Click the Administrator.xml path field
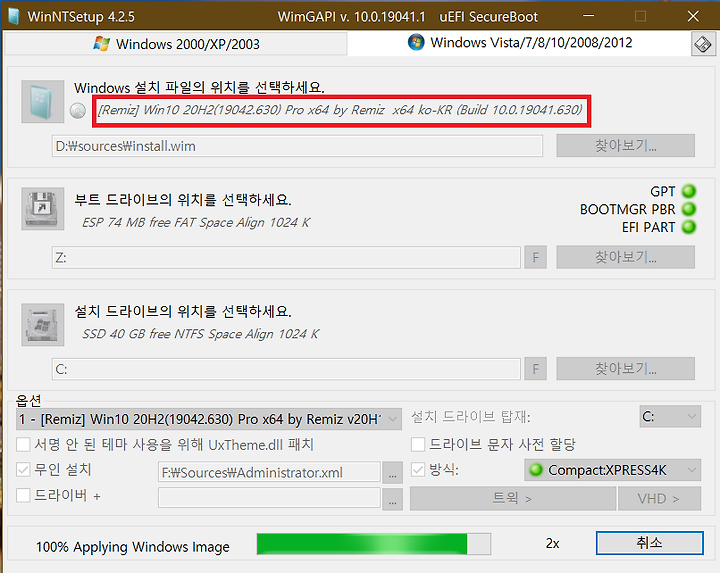720x573 pixels. coord(269,472)
